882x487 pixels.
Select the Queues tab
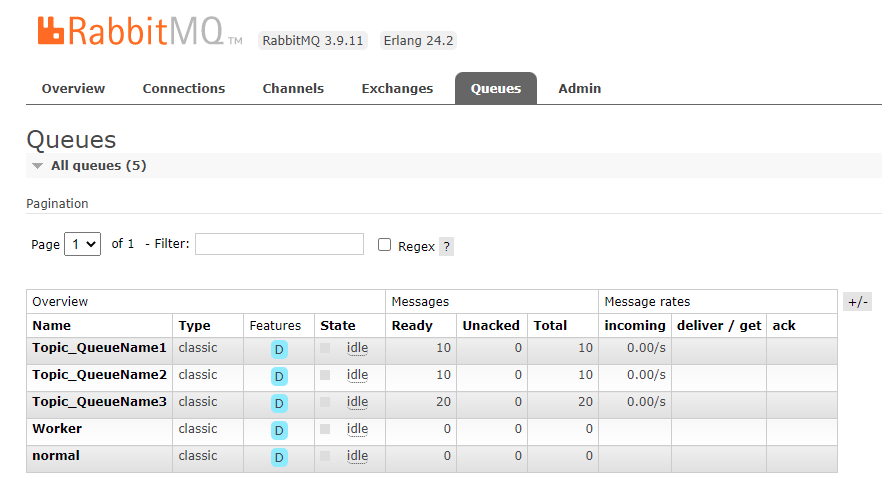(x=496, y=88)
